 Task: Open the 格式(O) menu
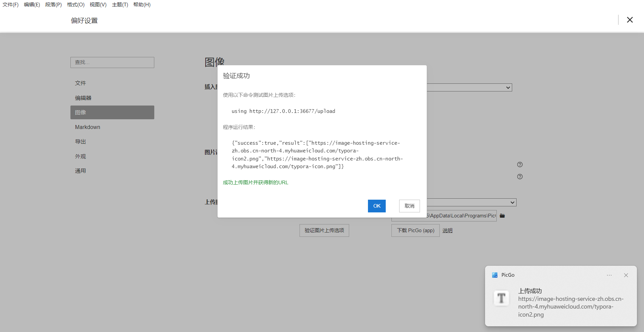(76, 5)
